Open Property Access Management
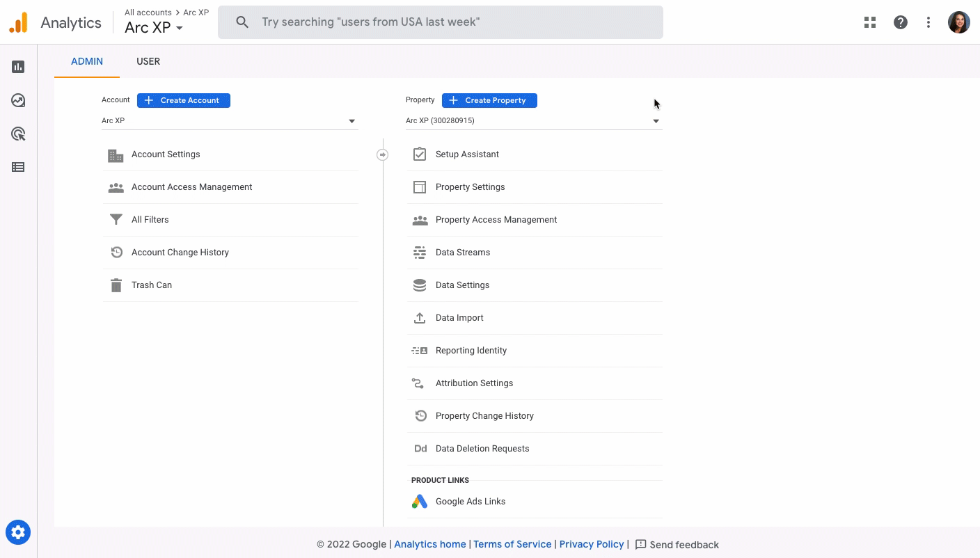This screenshot has width=980, height=558. click(496, 220)
